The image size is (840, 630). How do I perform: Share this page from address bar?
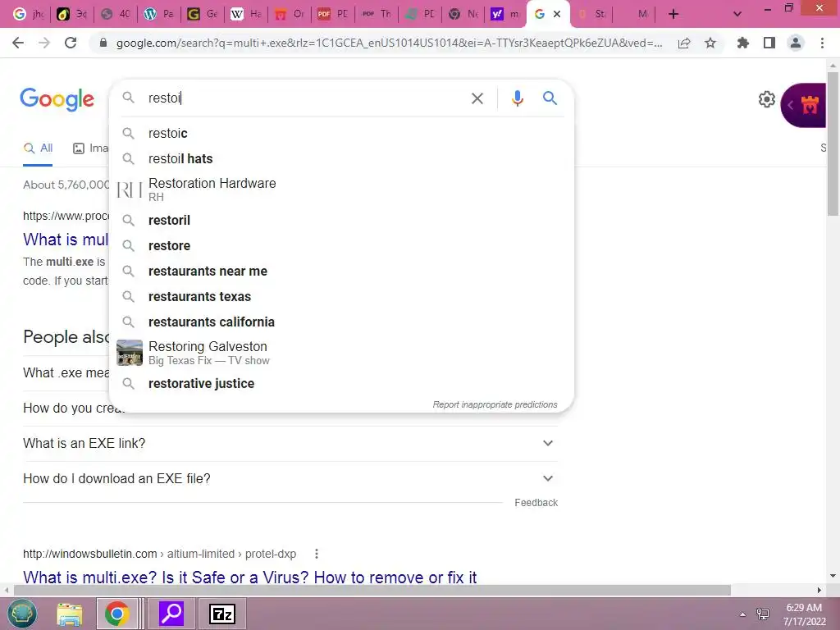[x=684, y=43]
